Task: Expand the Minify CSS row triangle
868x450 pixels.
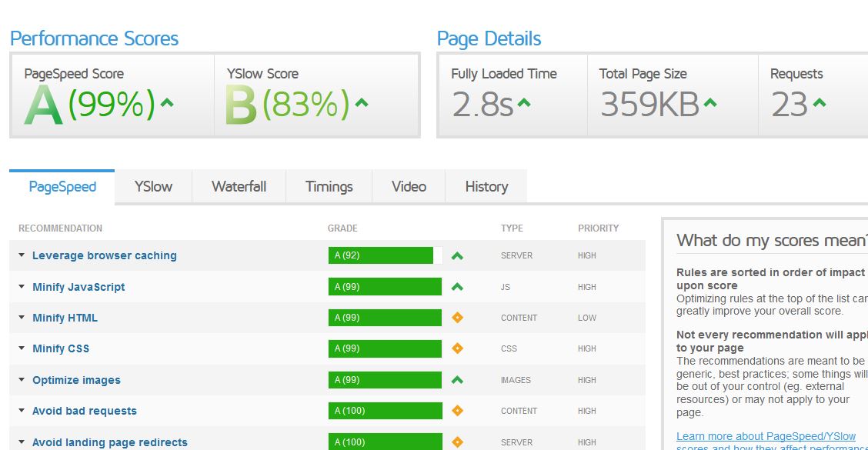Action: pyautogui.click(x=22, y=348)
